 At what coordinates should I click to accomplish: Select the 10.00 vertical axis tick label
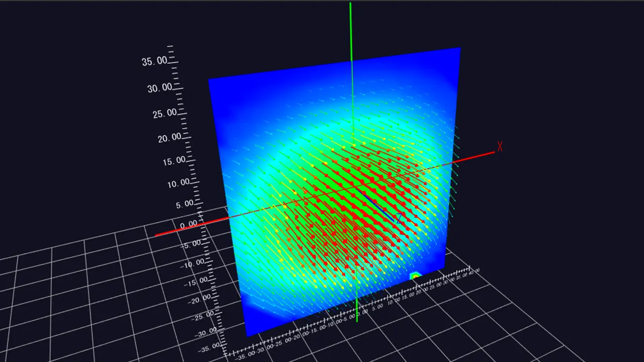179,184
